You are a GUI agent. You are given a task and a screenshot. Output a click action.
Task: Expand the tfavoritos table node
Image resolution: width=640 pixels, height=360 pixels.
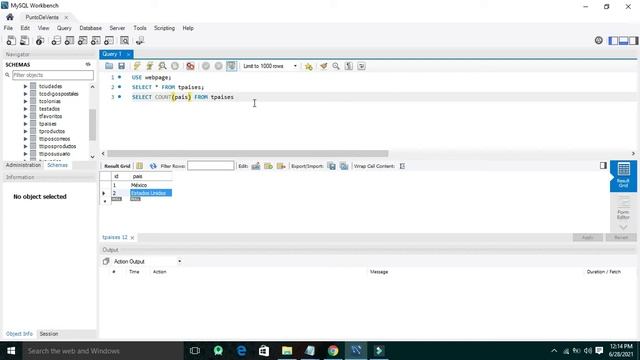[25, 116]
